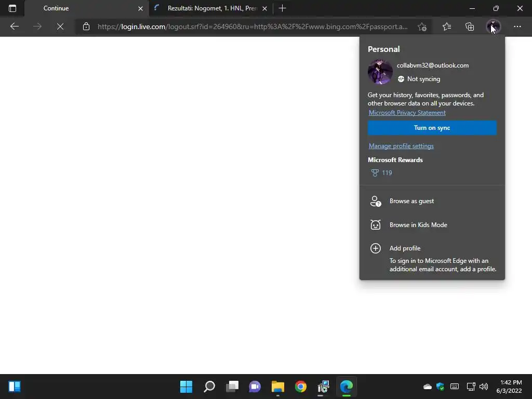The height and width of the screenshot is (399, 532).
Task: Go back to the previous page
Action: click(14, 26)
